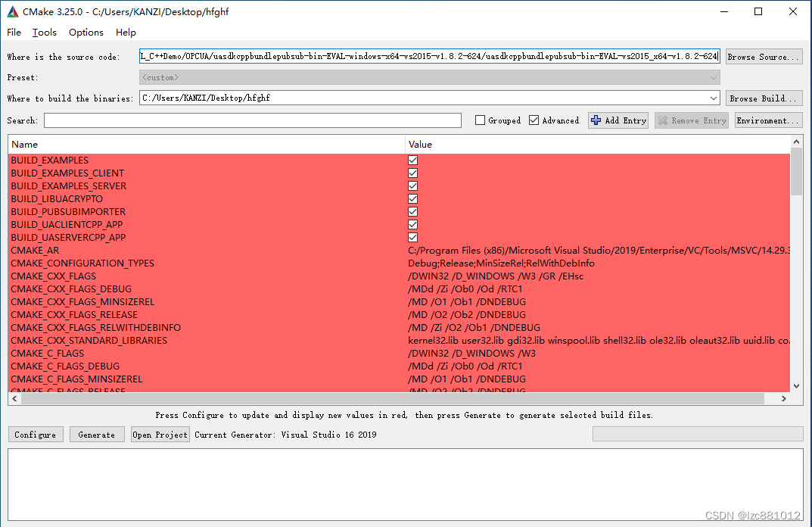The image size is (812, 527).
Task: Click the Value column header
Action: pyautogui.click(x=598, y=144)
